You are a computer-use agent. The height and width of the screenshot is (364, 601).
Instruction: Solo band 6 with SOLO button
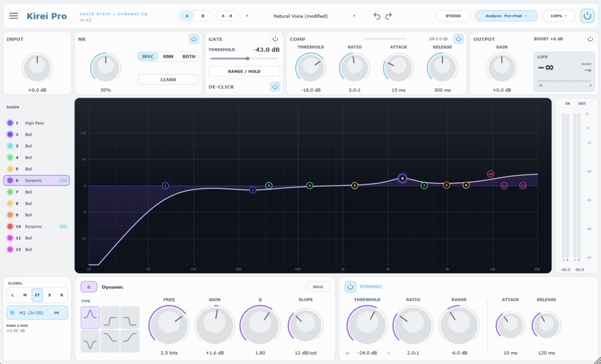point(318,287)
